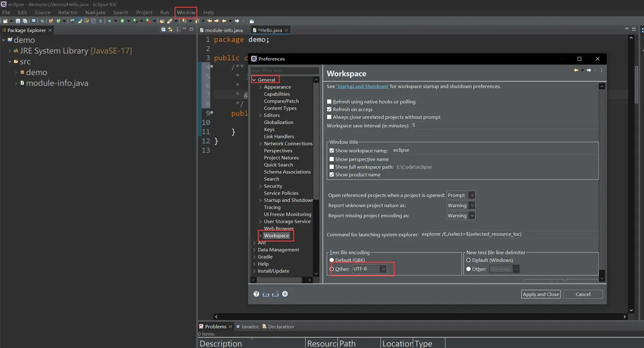
Task: Switch to module-info.java editor tab
Action: pos(221,30)
